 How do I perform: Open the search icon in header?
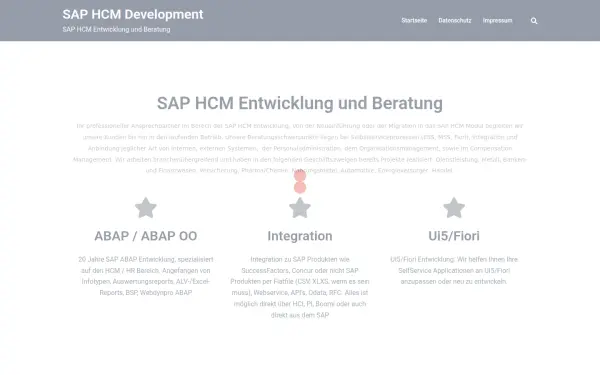pos(534,21)
